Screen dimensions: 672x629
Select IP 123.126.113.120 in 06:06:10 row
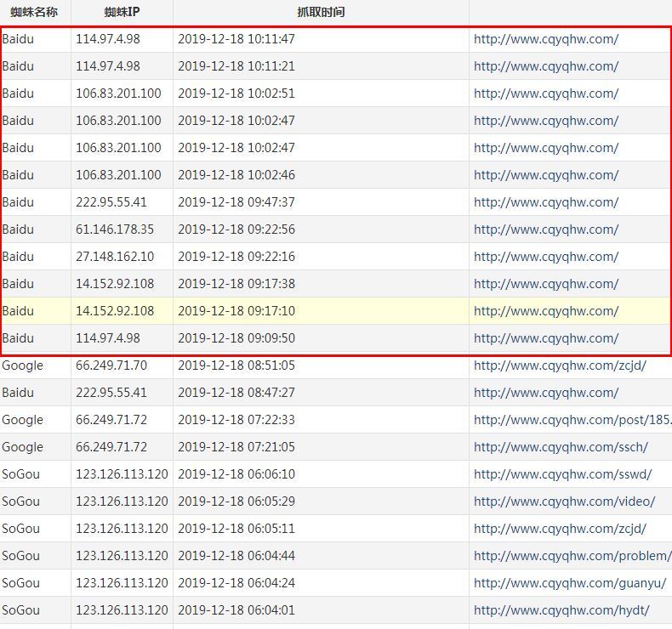pyautogui.click(x=122, y=474)
